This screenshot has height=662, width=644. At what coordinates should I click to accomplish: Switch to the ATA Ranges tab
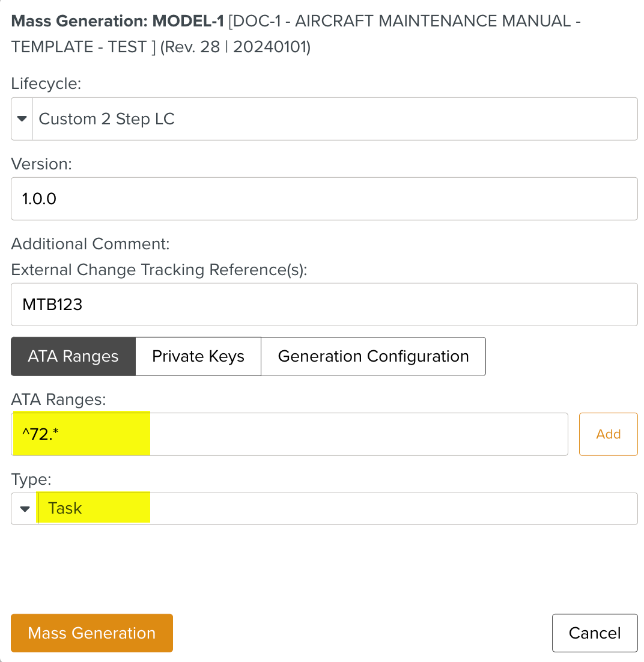73,356
